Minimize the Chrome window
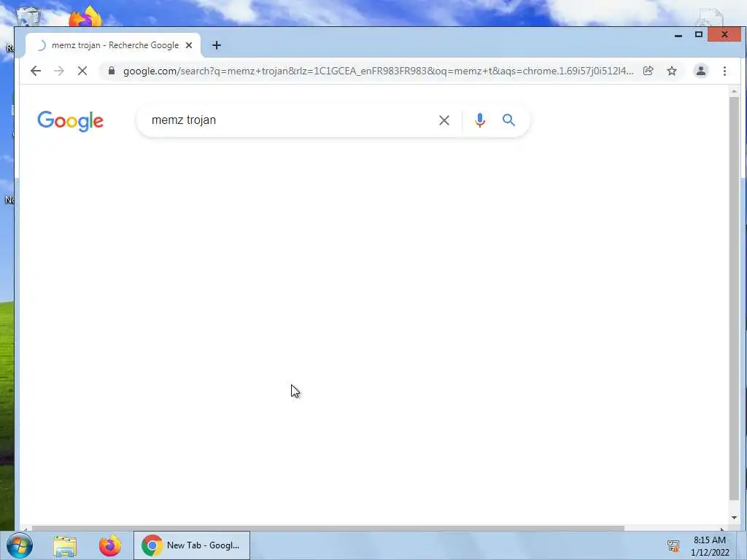 click(678, 35)
